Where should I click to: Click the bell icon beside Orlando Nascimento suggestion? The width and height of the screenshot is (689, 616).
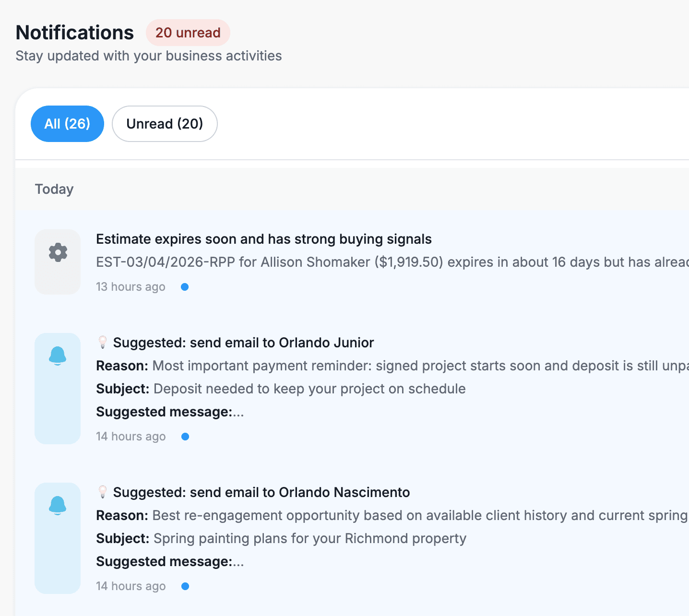point(58,506)
